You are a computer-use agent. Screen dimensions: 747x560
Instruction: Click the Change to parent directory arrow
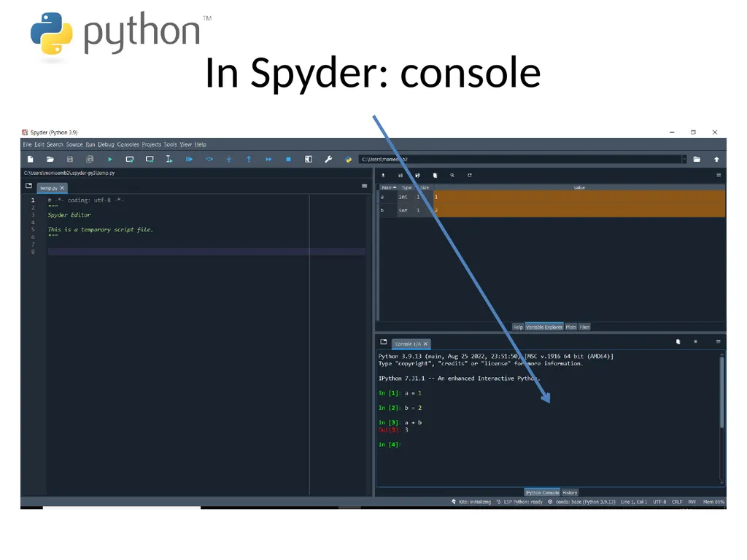pyautogui.click(x=716, y=160)
